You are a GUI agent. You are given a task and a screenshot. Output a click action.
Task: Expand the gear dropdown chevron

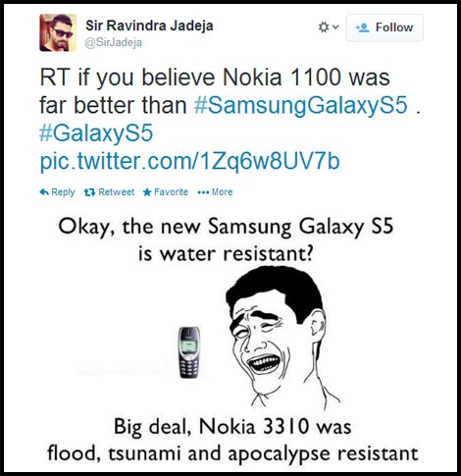(x=335, y=26)
